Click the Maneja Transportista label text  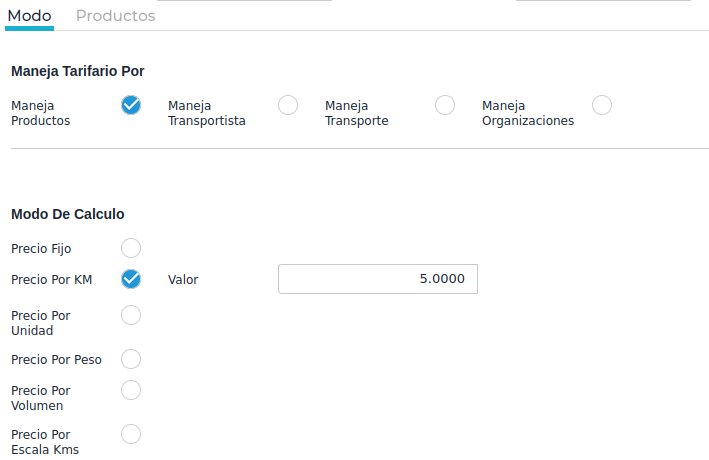tap(207, 113)
